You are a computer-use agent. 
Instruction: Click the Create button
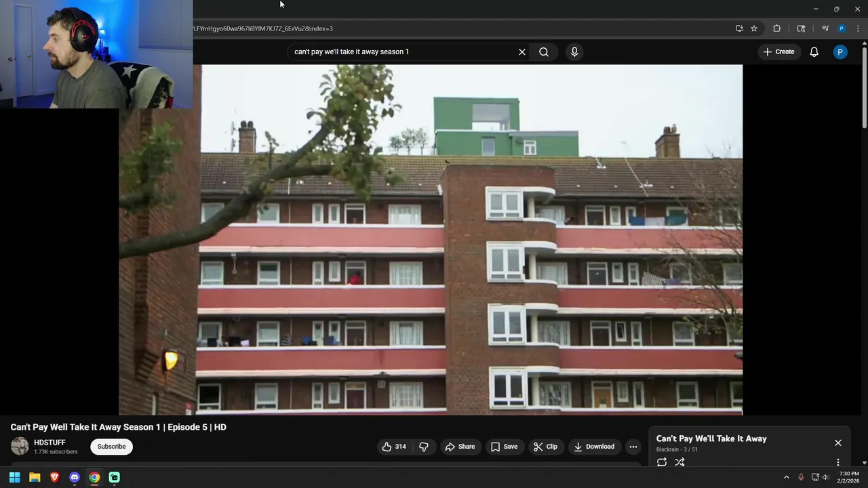(778, 52)
